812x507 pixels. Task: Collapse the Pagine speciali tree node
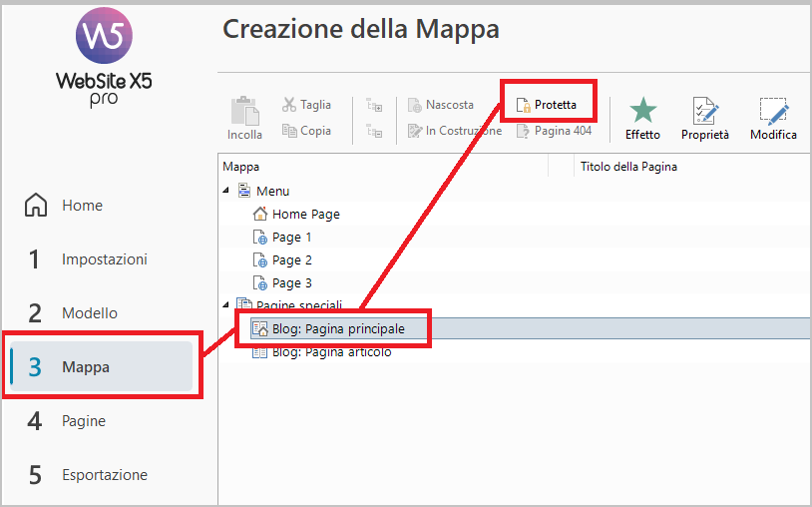[226, 305]
